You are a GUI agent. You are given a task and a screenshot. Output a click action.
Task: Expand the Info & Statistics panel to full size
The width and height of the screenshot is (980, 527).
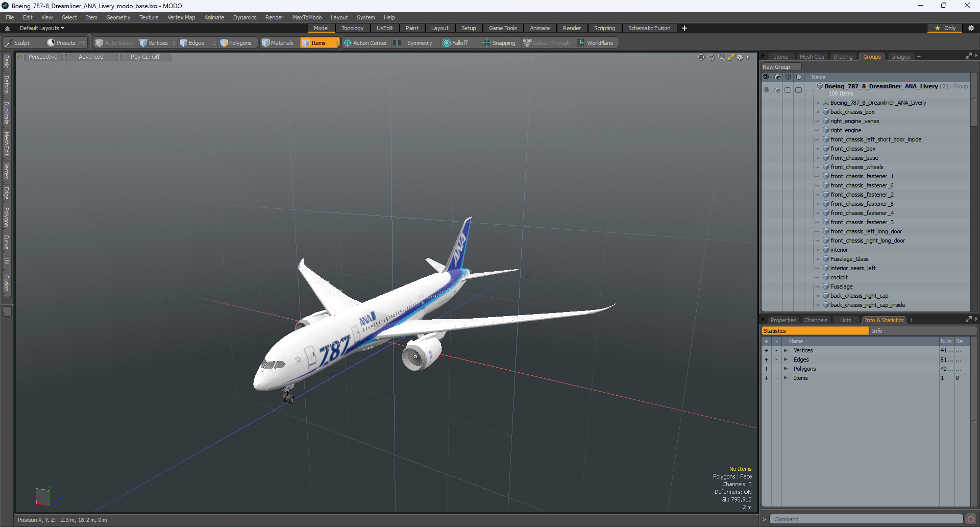(968, 320)
